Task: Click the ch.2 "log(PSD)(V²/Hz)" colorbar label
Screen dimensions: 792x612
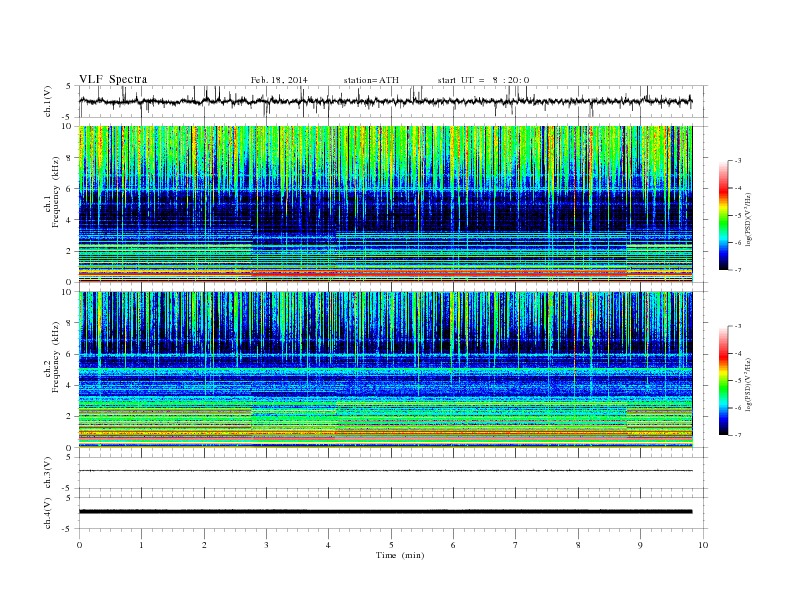Action: [x=749, y=384]
